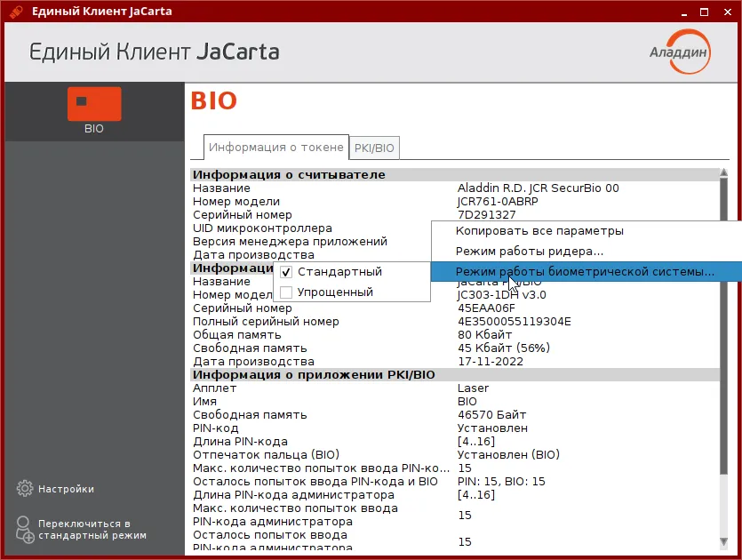Open Режим работы ридера... menu entry
This screenshot has height=560, width=742.
(x=586, y=252)
